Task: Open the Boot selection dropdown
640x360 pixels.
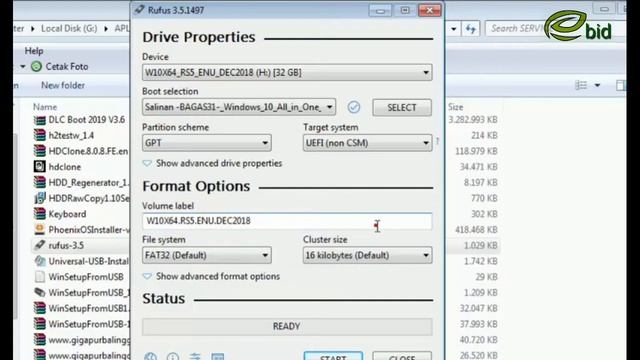Action: pyautogui.click(x=239, y=107)
